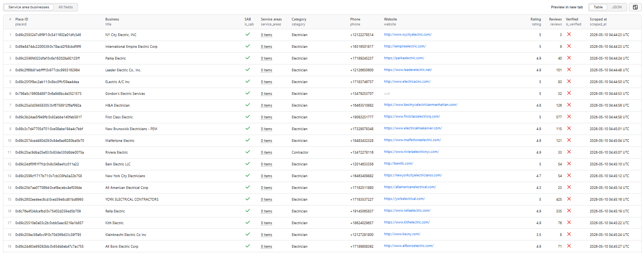Image resolution: width=644 pixels, height=253 pixels.
Task: Click red X verified icon for Gordon's Electric Services
Action: click(569, 93)
